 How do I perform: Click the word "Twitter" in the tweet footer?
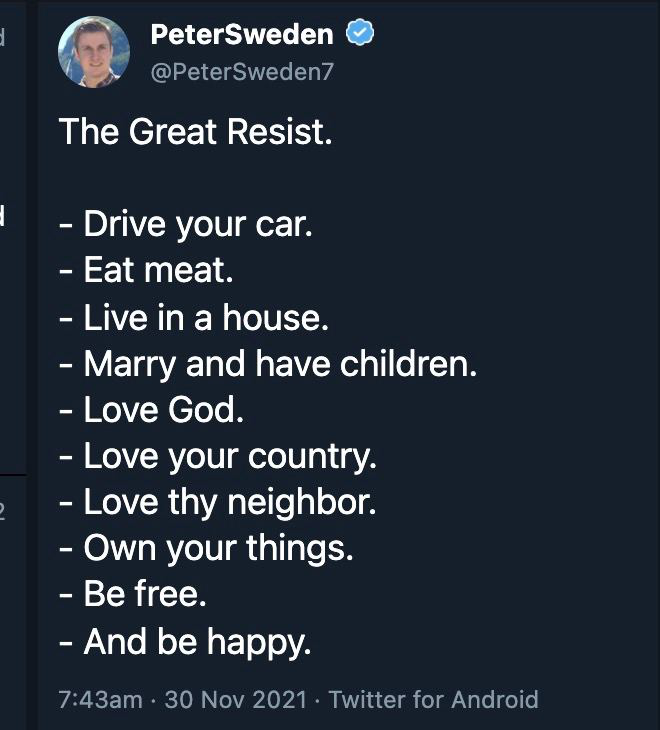(x=365, y=699)
